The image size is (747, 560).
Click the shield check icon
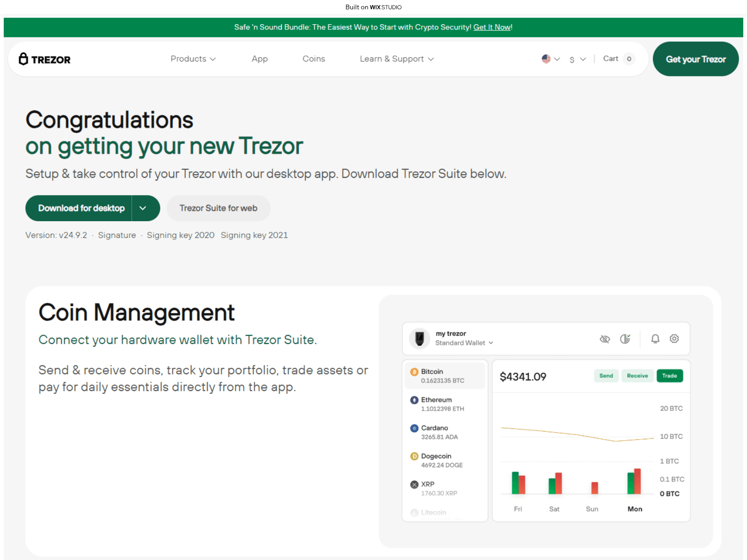click(x=625, y=339)
